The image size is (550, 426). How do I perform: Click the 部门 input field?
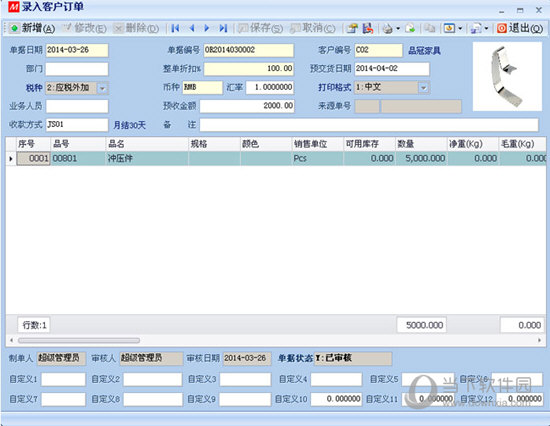[77, 69]
